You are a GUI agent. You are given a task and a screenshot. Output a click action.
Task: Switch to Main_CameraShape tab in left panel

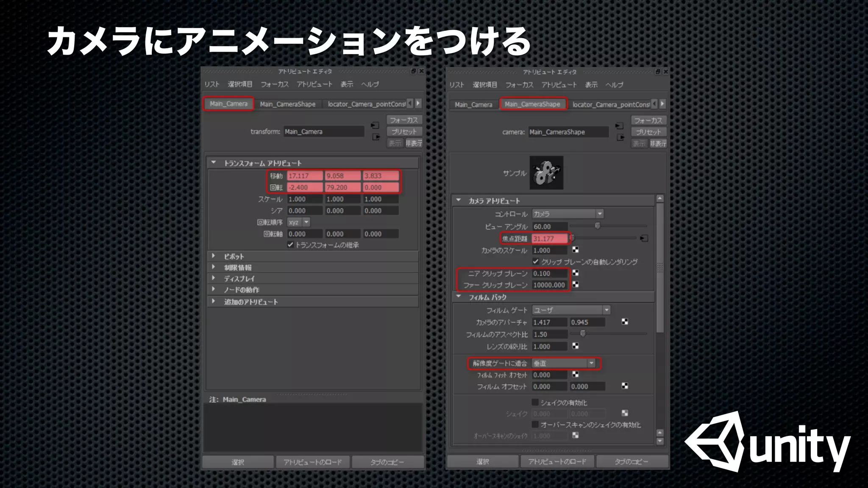(x=288, y=104)
